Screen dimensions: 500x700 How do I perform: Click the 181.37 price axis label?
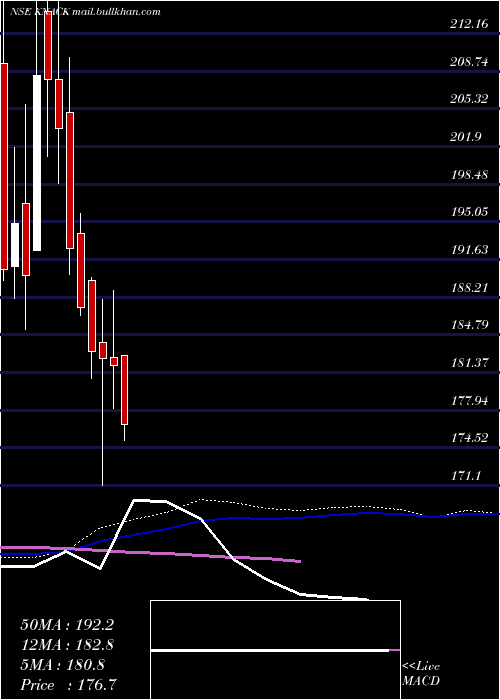(469, 363)
